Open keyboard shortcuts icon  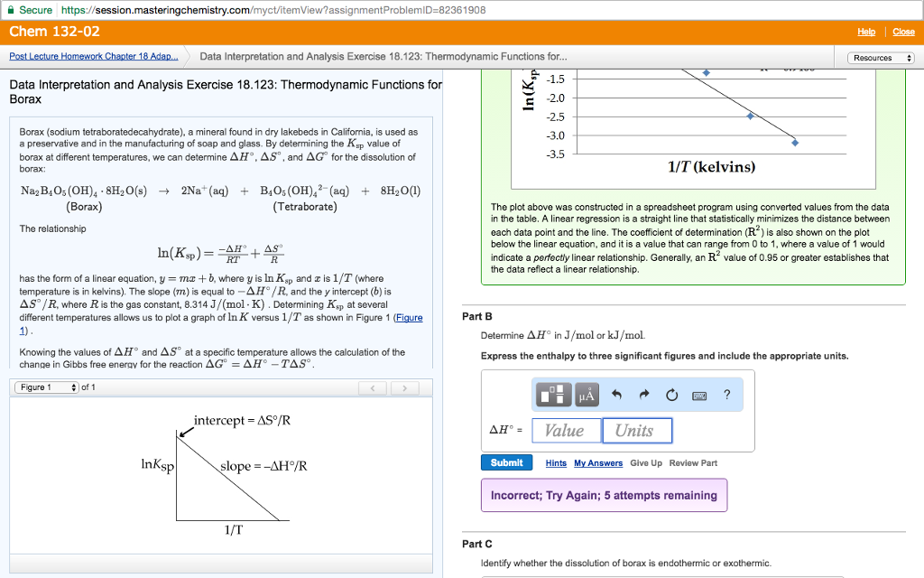(698, 395)
